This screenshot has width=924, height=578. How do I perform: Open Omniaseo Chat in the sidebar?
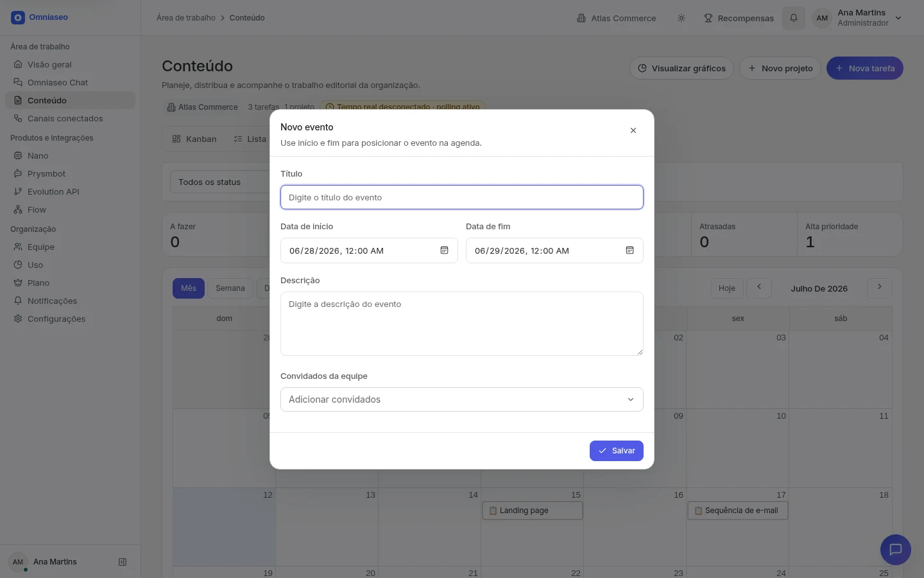[70, 82]
